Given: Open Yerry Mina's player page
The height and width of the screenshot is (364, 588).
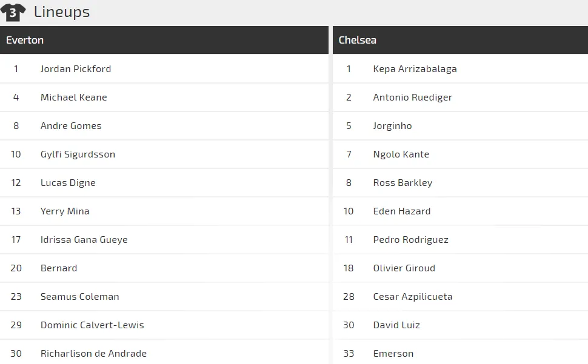Looking at the screenshot, I should [x=65, y=211].
